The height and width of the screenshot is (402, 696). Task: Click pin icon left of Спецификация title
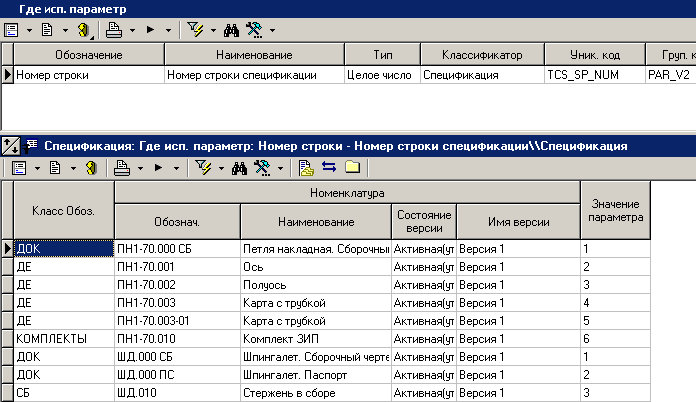(11, 145)
